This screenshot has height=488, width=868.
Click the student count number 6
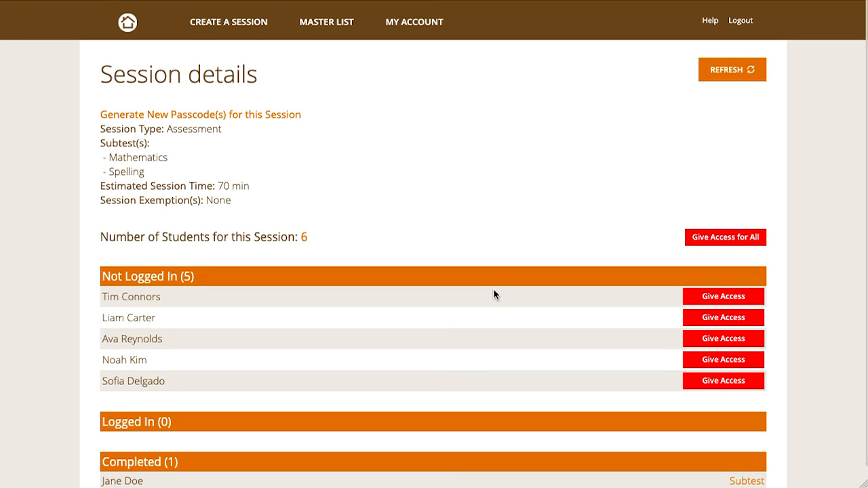[304, 237]
